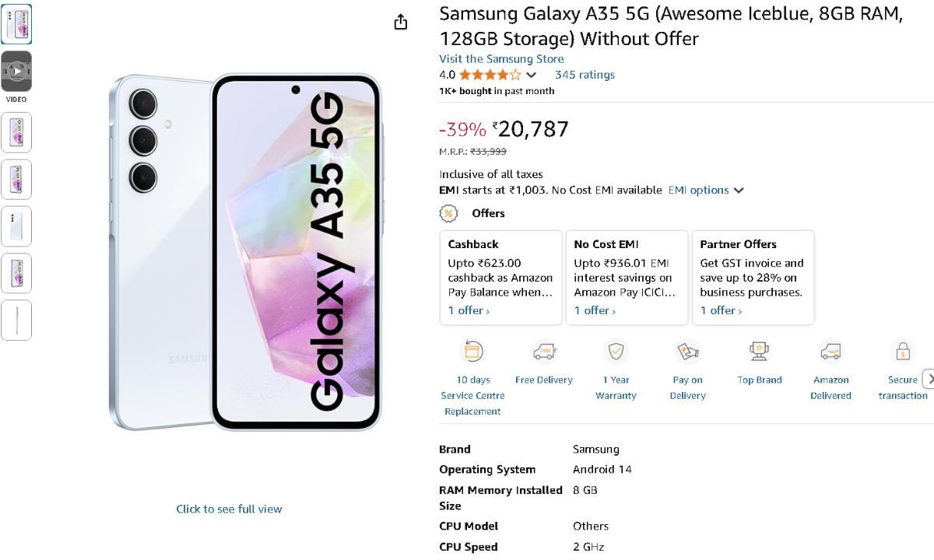View the Partner Offers 1 offer link
Viewport: 934px width, 560px height.
point(721,310)
